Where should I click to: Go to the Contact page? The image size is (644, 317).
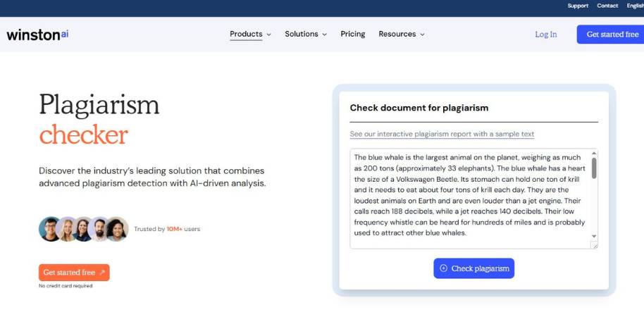pyautogui.click(x=607, y=6)
